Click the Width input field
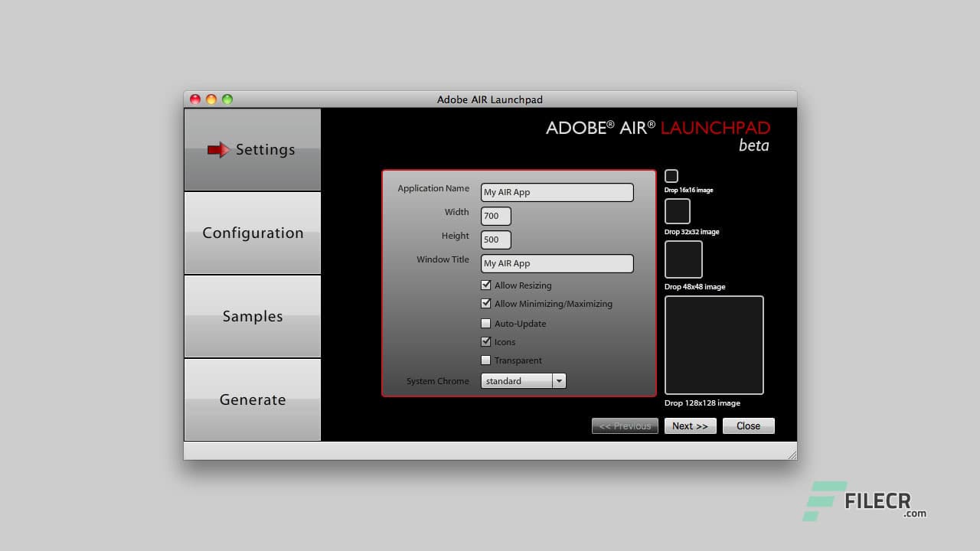This screenshot has width=980, height=551. pos(495,216)
